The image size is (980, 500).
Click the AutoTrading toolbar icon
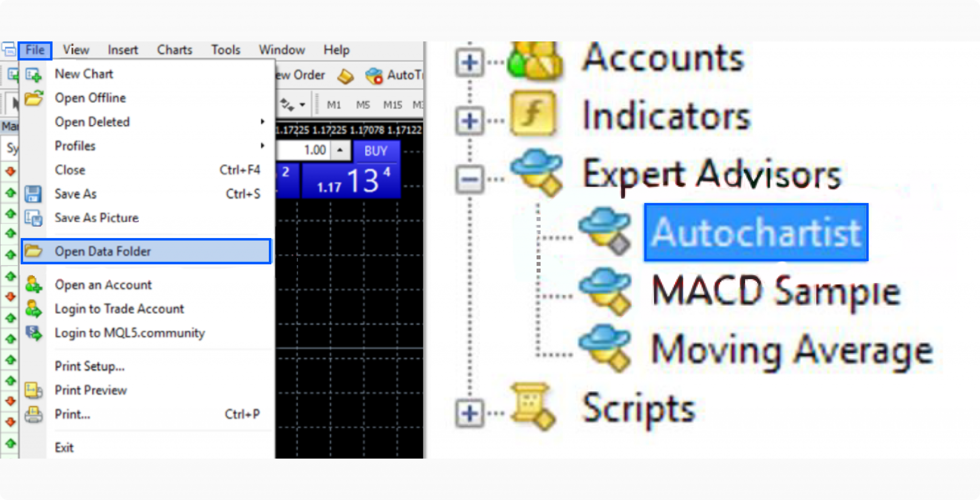click(x=375, y=75)
